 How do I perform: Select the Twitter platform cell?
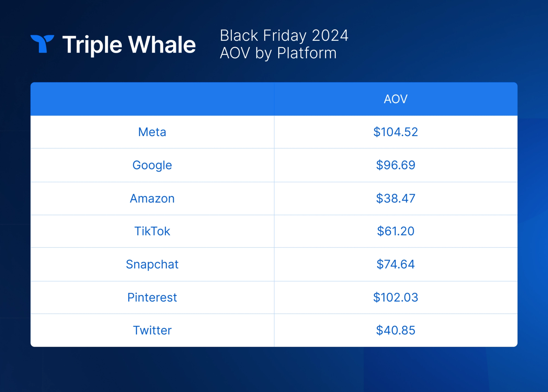[152, 330]
